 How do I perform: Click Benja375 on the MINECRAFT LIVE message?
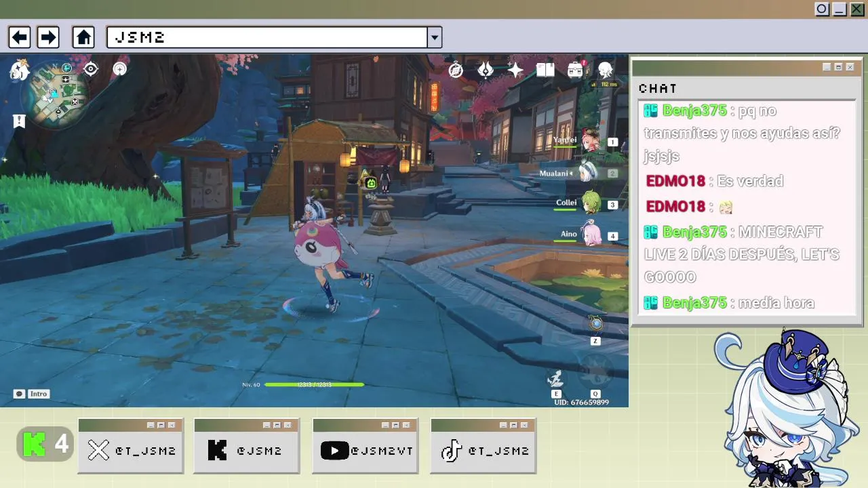coord(694,232)
